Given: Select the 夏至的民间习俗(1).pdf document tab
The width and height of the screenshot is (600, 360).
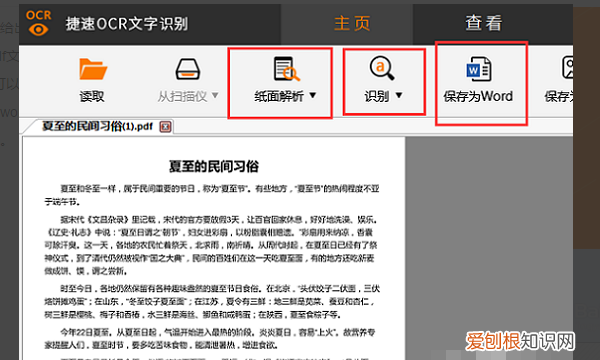Looking at the screenshot, I should (97, 126).
